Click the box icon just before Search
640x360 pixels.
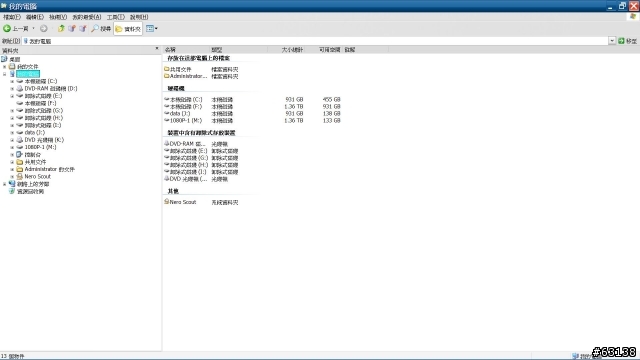tap(83, 29)
